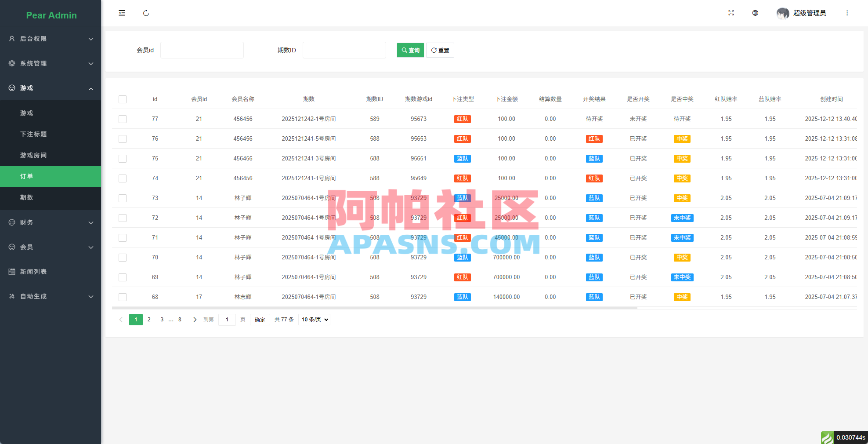Expand the 财务 menu chevron
868x444 pixels.
pos(91,223)
